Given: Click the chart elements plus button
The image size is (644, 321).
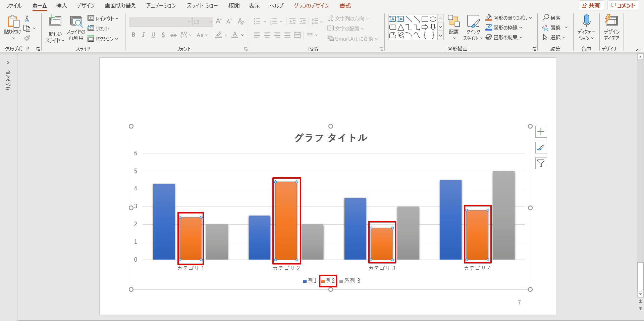Looking at the screenshot, I should (541, 132).
